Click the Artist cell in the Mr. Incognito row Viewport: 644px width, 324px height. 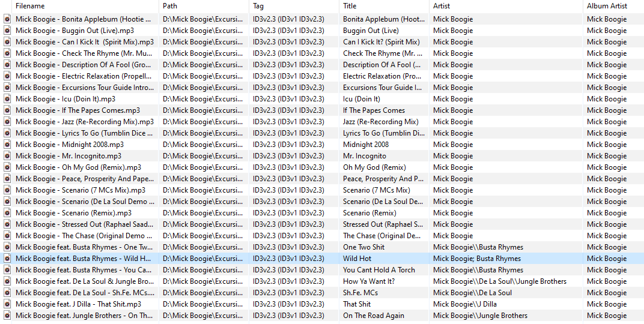coord(506,156)
